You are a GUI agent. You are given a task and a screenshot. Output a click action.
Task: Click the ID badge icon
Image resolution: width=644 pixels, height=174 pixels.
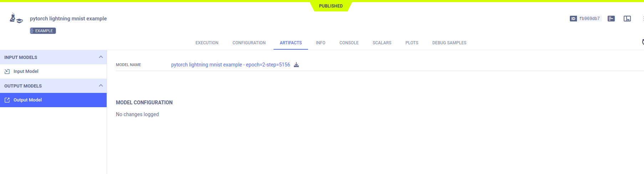coord(573,19)
